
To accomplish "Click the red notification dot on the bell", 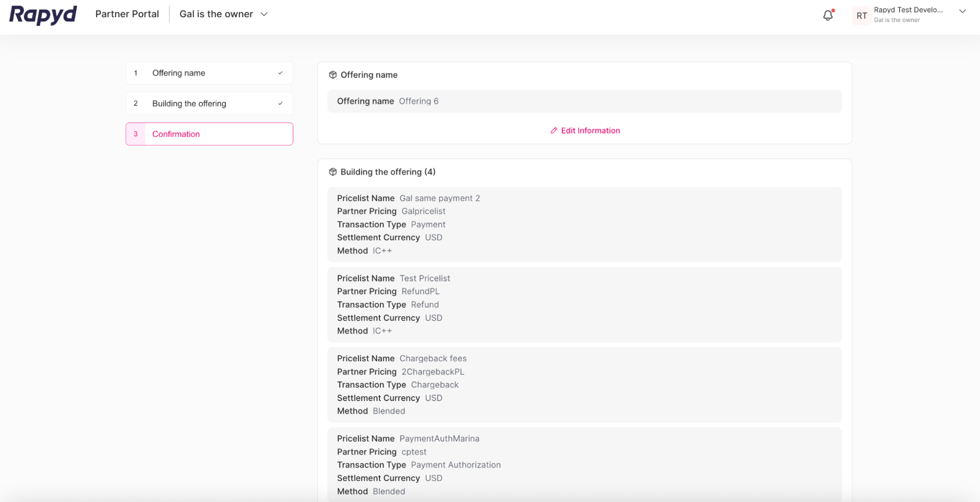I will (832, 9).
